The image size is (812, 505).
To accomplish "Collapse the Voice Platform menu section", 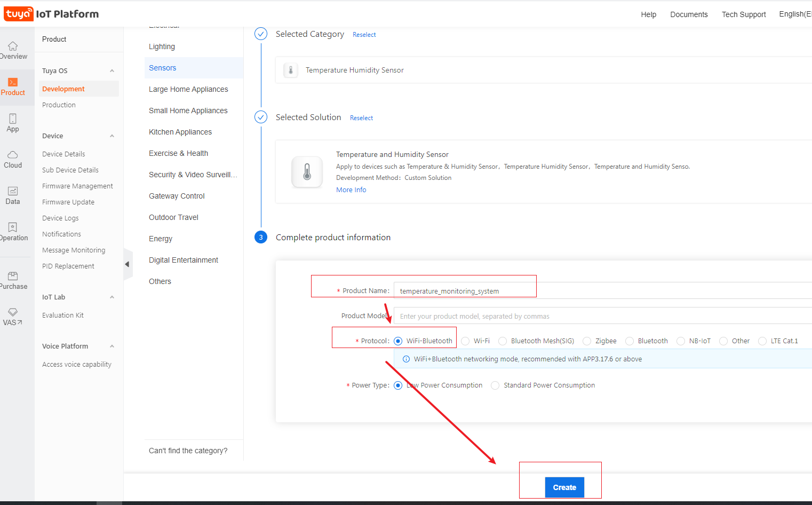I will [112, 346].
